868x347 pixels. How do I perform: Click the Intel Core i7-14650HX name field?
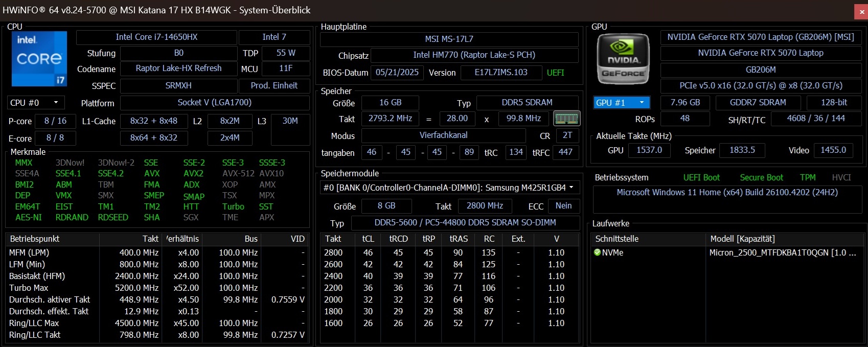[x=156, y=37]
